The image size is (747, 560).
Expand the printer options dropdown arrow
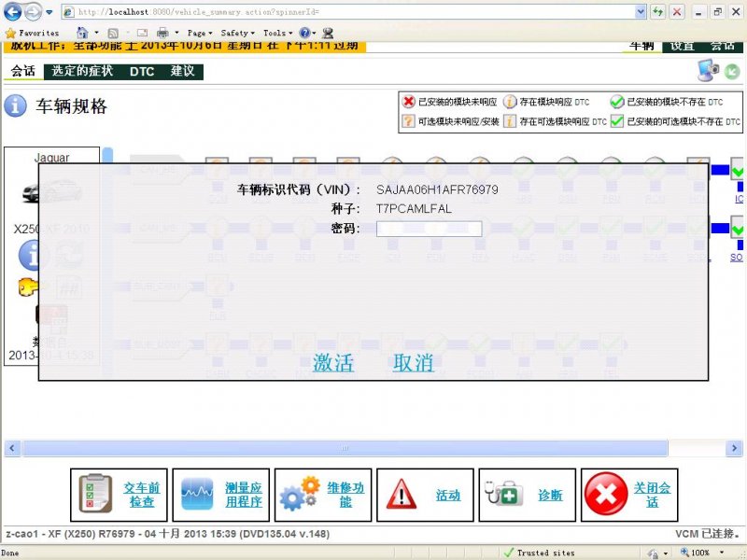(176, 33)
